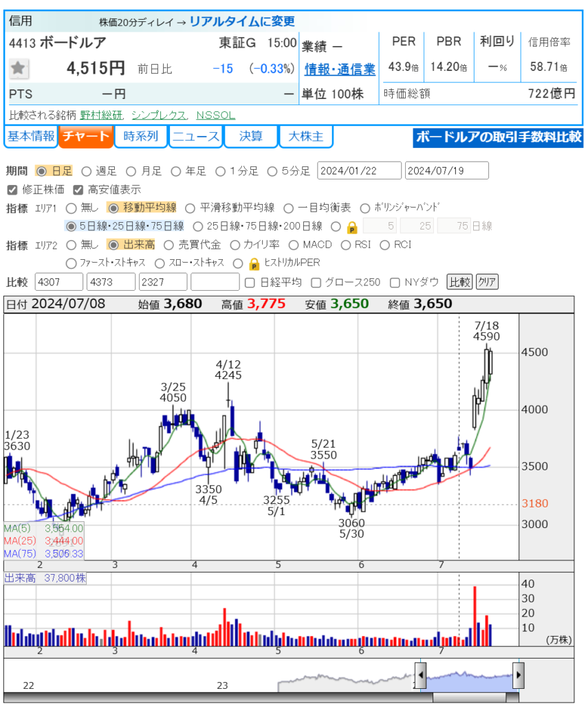588x704 pixels.
Task: Toggle the 高安値表示 checkbox
Action: point(78,190)
